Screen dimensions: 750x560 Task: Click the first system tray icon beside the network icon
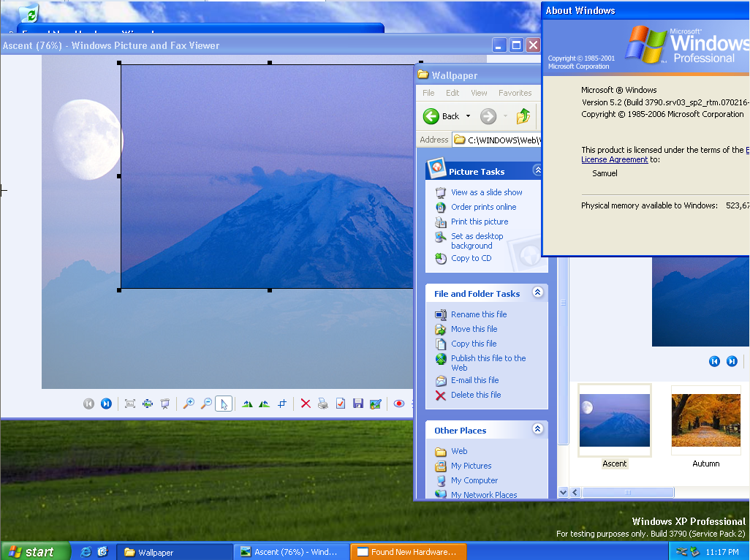[681, 552]
